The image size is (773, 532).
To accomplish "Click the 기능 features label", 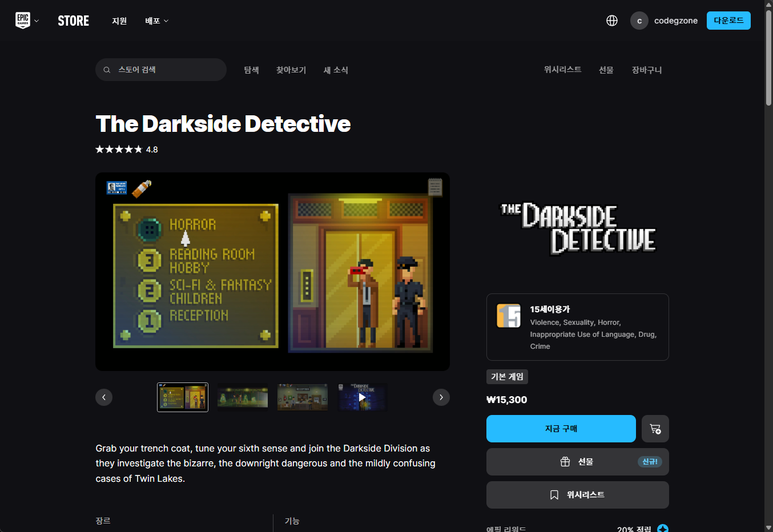I will 292,521.
